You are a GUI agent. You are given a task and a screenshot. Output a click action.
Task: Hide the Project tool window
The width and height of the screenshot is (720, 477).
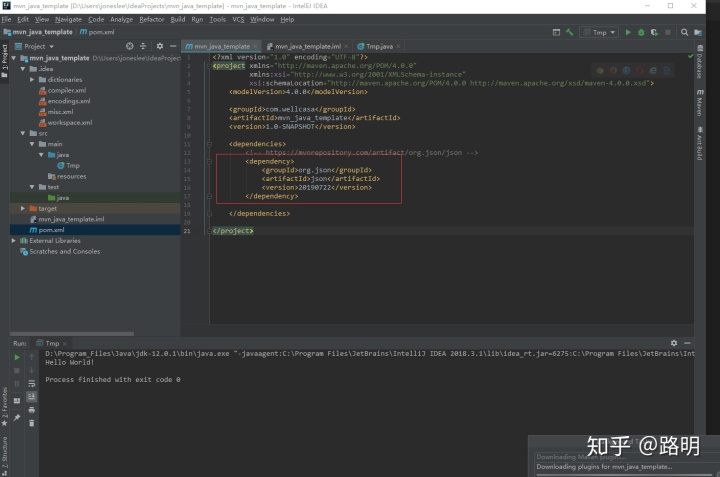click(173, 46)
